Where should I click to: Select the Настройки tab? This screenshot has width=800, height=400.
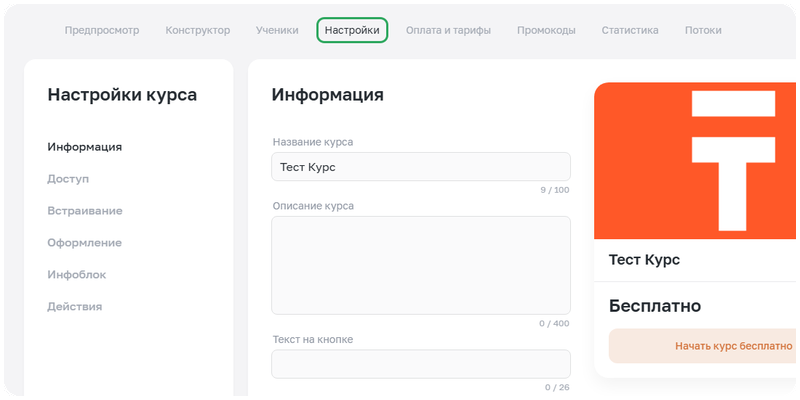(x=352, y=30)
